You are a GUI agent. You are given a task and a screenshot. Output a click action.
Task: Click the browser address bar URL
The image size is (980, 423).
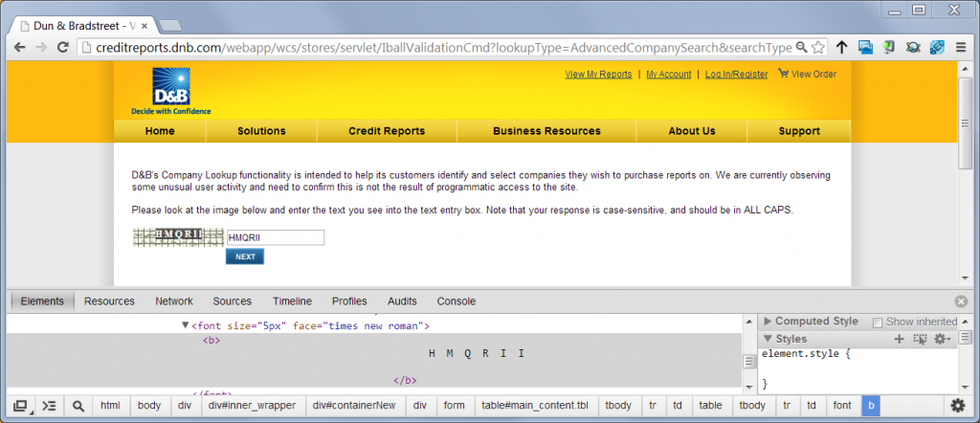(x=444, y=48)
